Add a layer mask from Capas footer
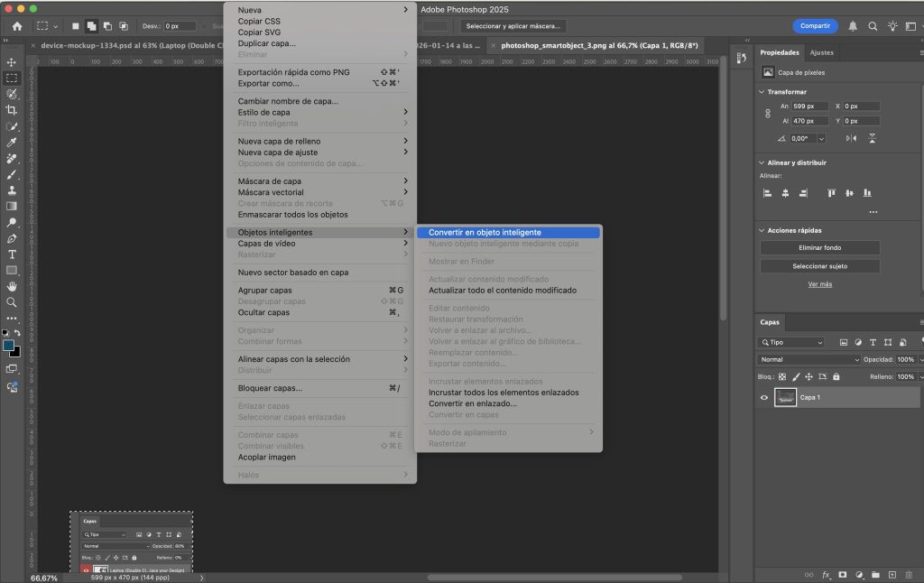Image resolution: width=924 pixels, height=583 pixels. point(842,574)
